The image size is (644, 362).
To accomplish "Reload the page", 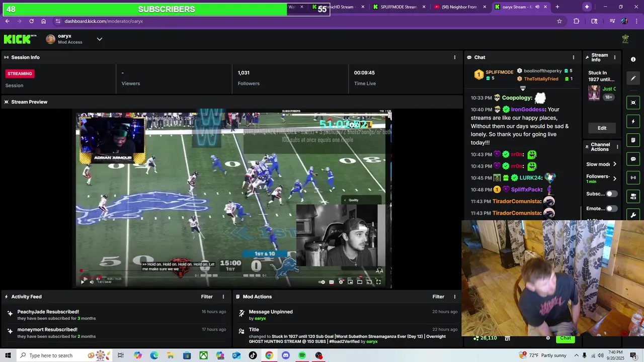I will 31,21.
